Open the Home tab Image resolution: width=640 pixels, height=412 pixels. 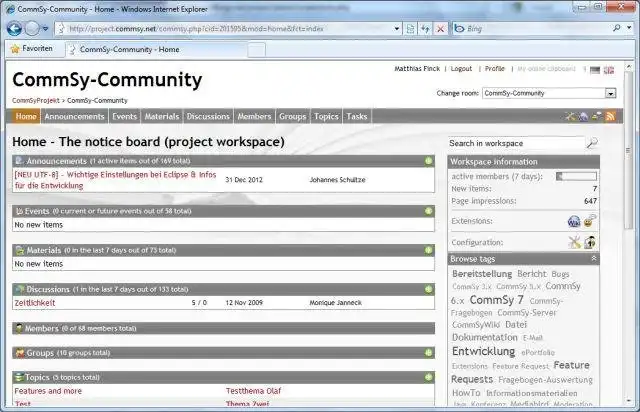[26, 116]
